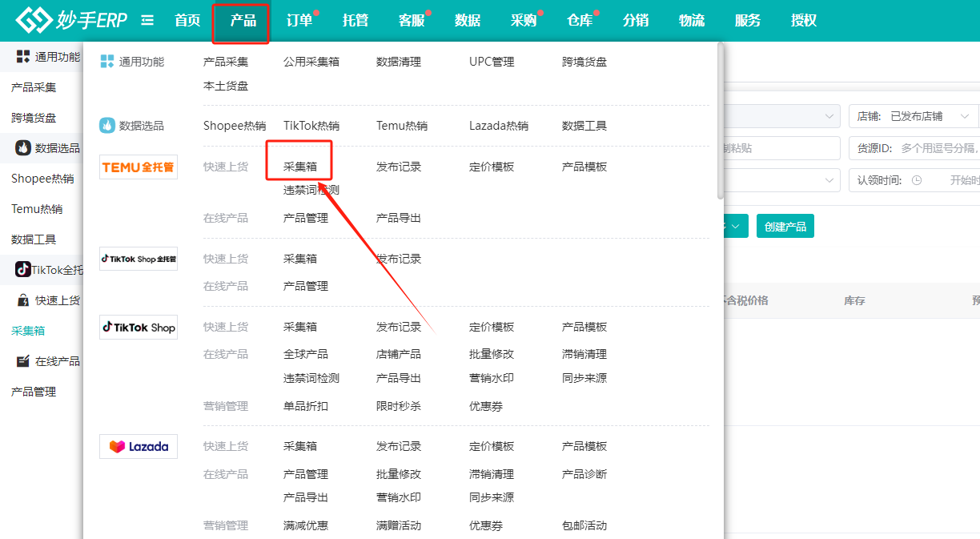Open 店铺产品 under TikTok Shop
980x539 pixels.
(x=399, y=354)
